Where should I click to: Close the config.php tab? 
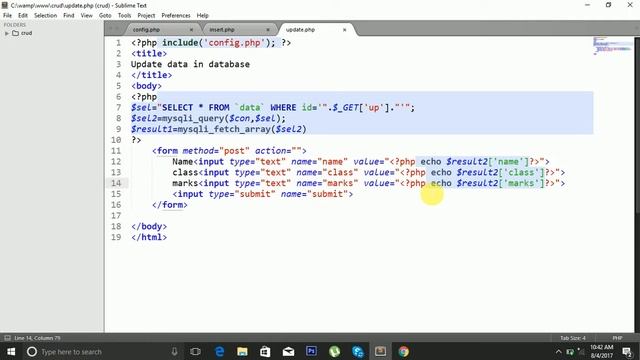tap(191, 30)
